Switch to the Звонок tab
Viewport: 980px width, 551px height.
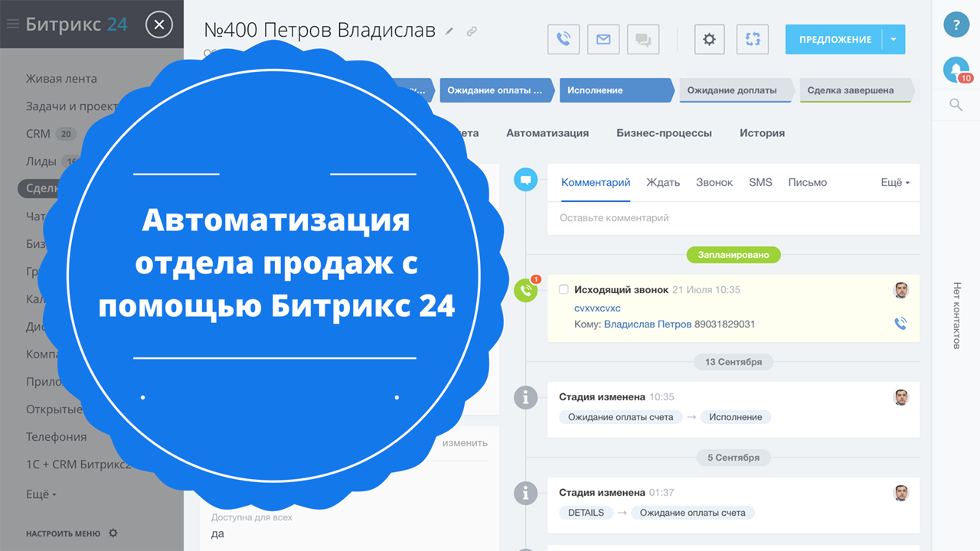[714, 182]
